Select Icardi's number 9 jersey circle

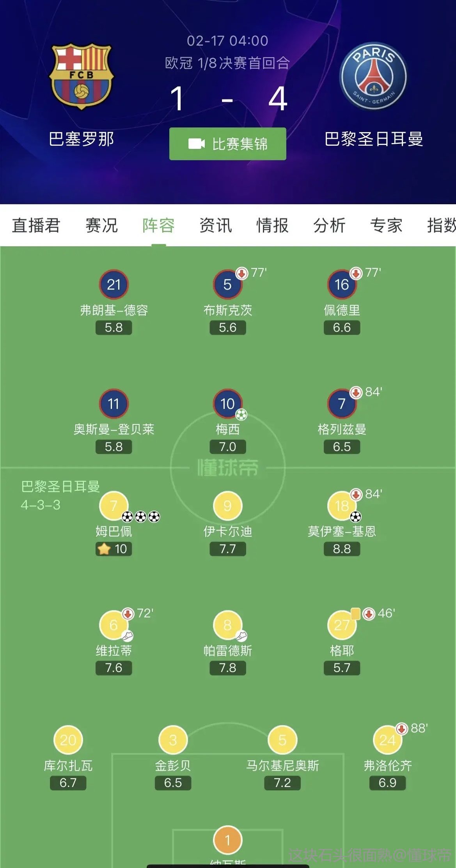pyautogui.click(x=227, y=506)
